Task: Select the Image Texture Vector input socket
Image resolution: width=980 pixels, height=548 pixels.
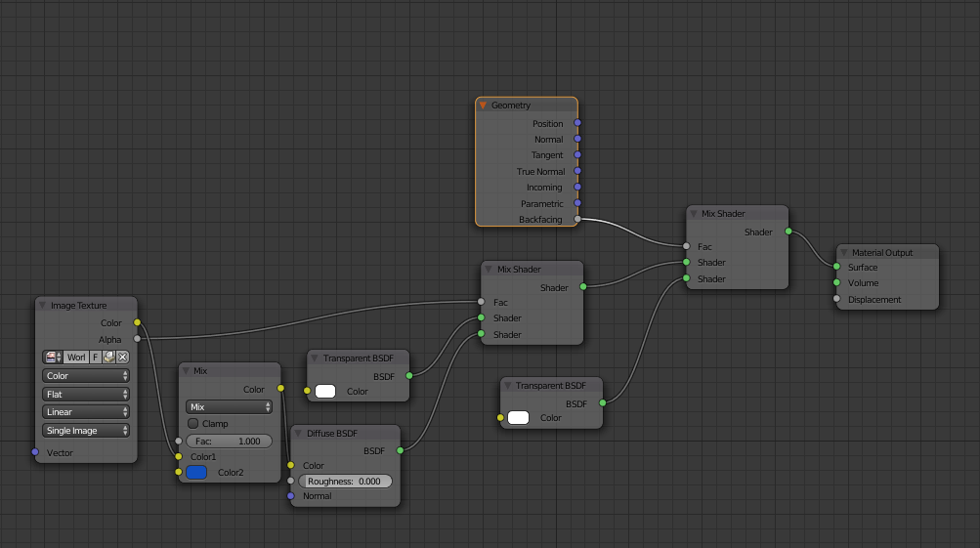Action: click(x=35, y=452)
